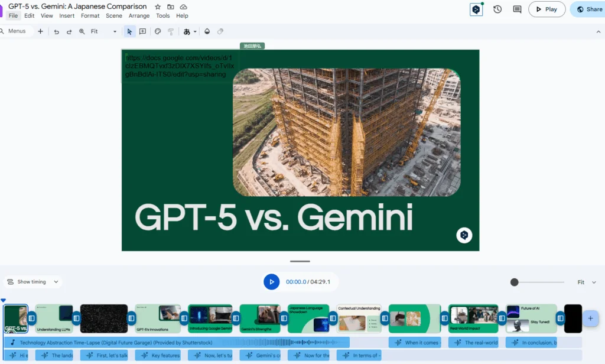The height and width of the screenshot is (364, 605).
Task: Click the zoom magnifier tool
Action: 82,32
